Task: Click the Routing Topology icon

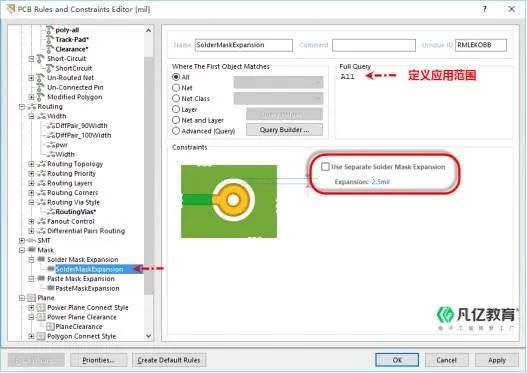Action: coord(41,164)
